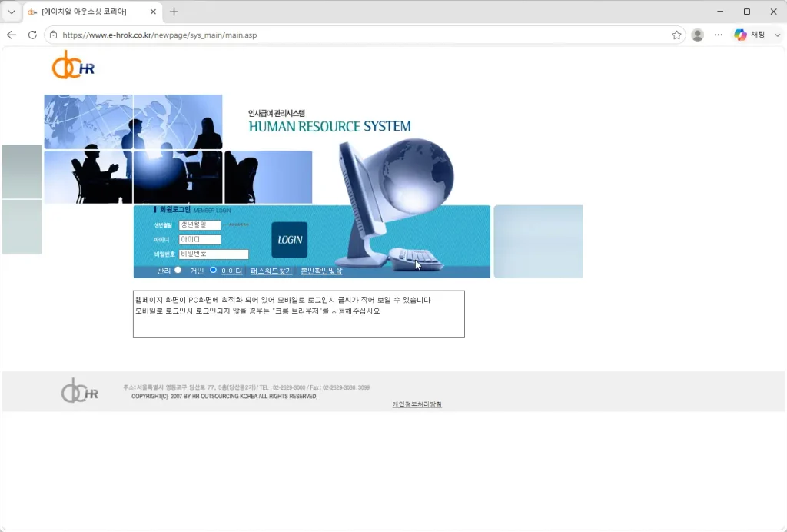The width and height of the screenshot is (787, 532).
Task: Click the business meeting silhouette image
Action: (x=178, y=149)
